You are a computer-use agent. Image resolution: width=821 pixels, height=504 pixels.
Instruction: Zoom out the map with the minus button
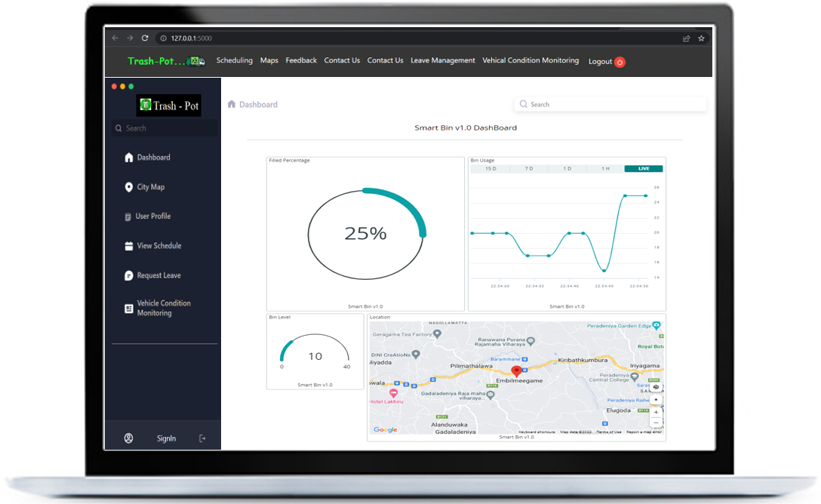(x=656, y=423)
